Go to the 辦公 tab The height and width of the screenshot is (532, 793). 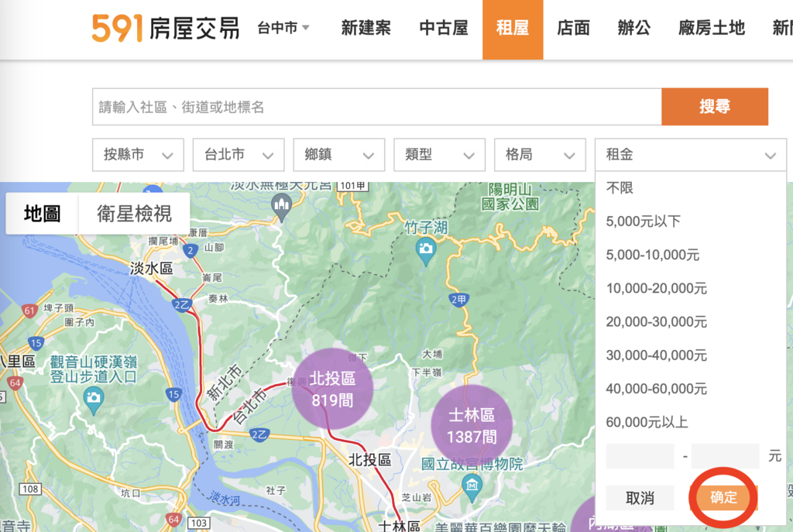pos(634,28)
